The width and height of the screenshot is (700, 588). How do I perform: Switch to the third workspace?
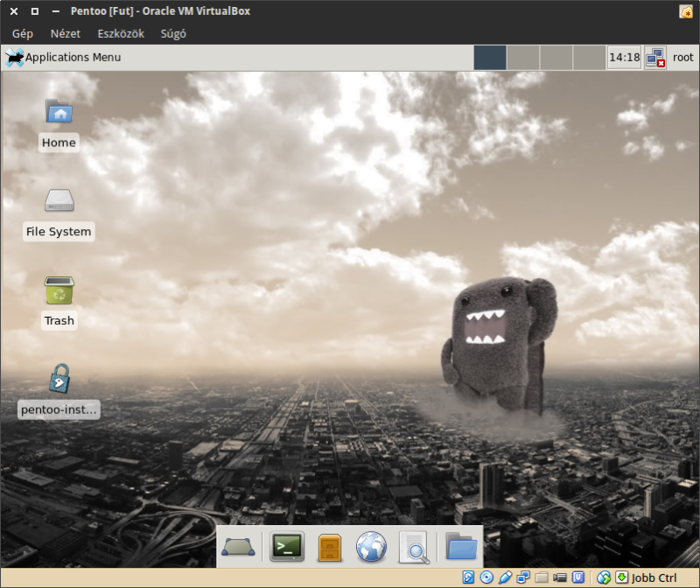[x=556, y=58]
